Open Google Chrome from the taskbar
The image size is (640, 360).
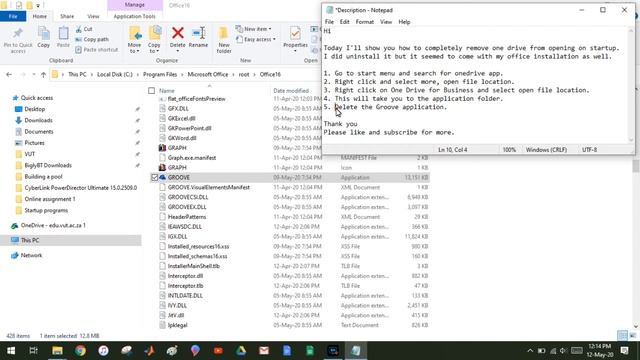(80, 351)
